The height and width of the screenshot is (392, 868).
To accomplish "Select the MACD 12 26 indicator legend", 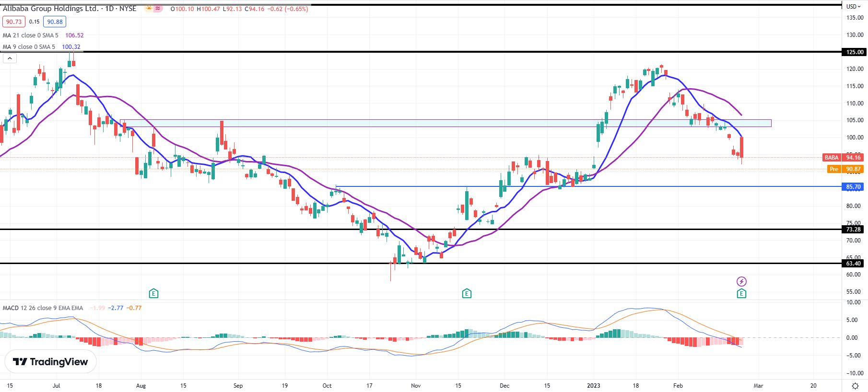I will [72, 308].
